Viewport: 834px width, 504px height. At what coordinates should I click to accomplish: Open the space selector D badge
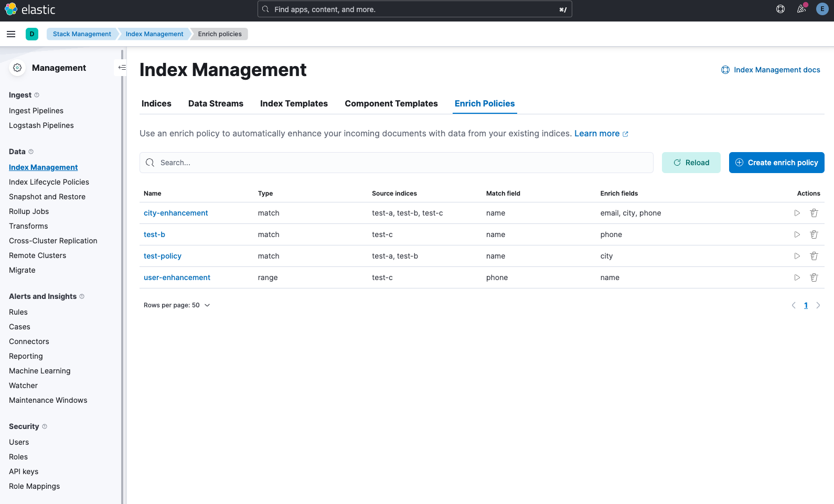[32, 34]
